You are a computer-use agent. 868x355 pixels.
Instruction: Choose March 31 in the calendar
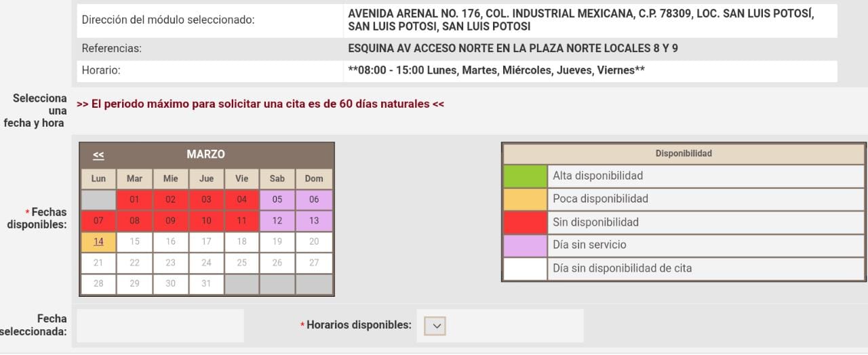(x=206, y=284)
